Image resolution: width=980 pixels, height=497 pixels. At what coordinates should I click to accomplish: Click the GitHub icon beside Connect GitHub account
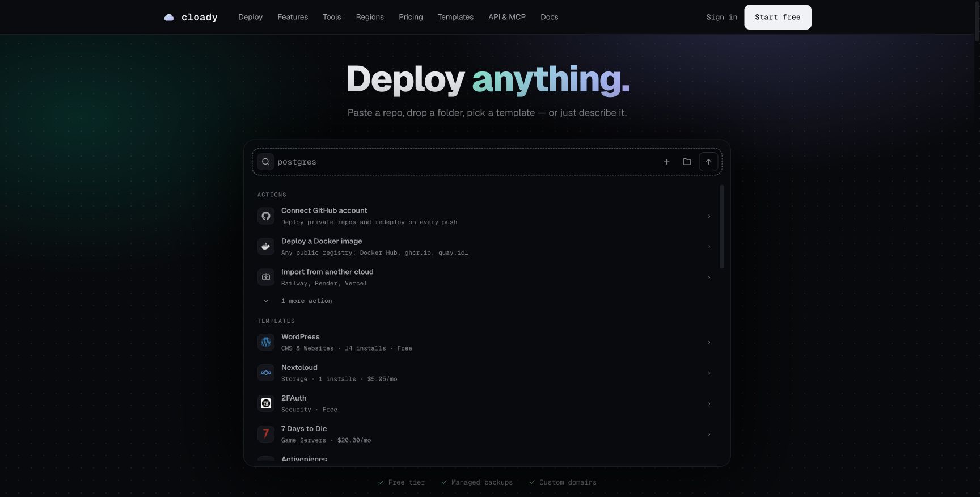coord(266,216)
